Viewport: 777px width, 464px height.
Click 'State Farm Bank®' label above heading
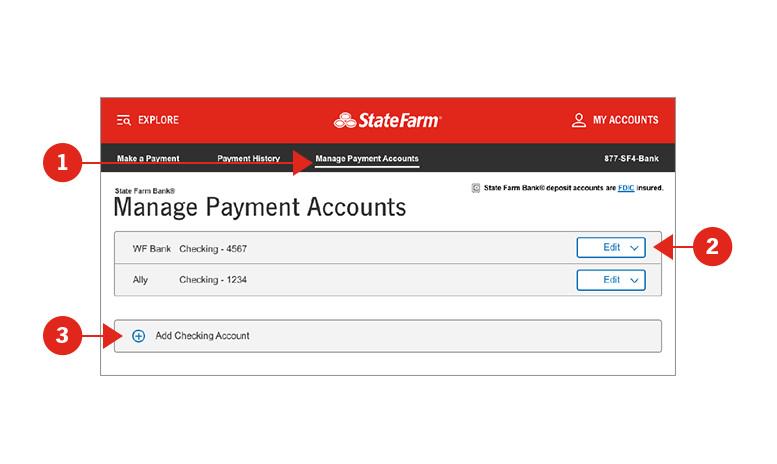coord(145,191)
